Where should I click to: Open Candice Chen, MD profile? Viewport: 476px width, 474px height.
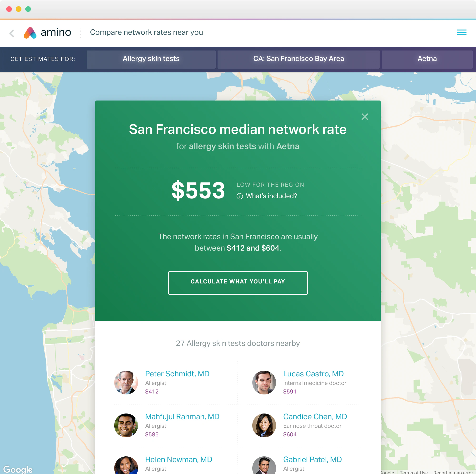coord(315,417)
